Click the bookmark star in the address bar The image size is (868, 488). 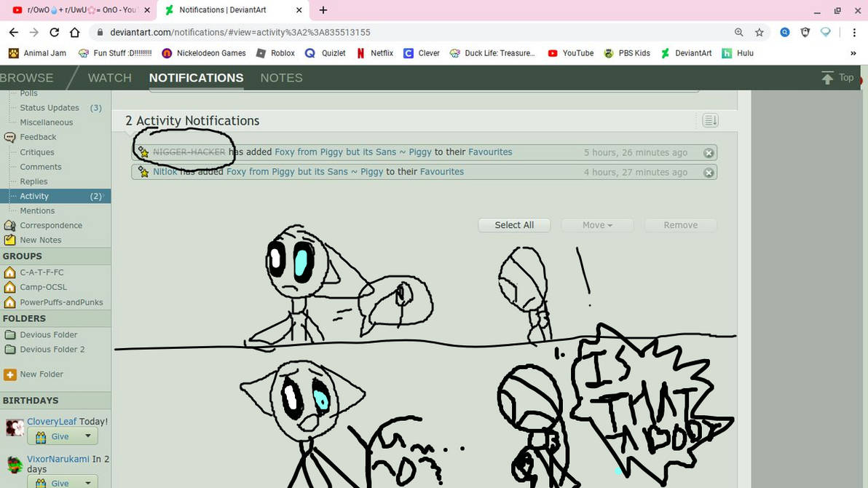(x=759, y=32)
